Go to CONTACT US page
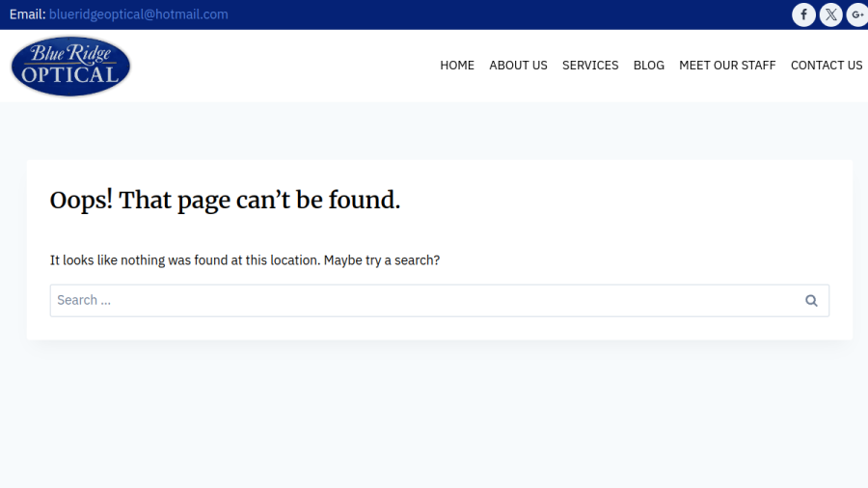This screenshot has width=868, height=488. click(x=827, y=66)
